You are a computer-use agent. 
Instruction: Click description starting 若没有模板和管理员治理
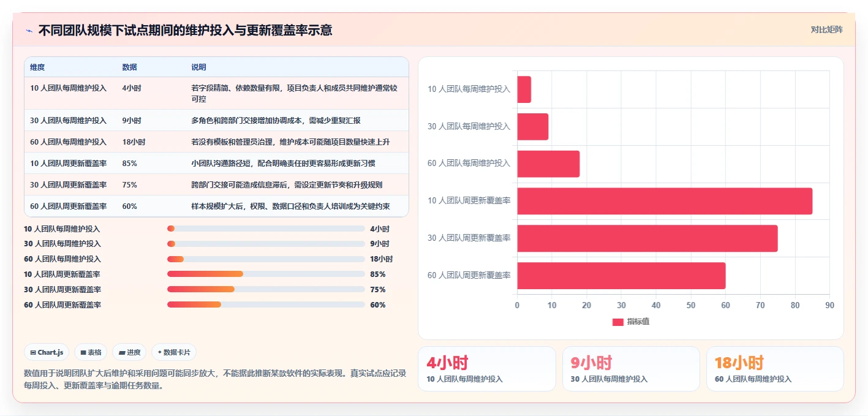coord(290,142)
